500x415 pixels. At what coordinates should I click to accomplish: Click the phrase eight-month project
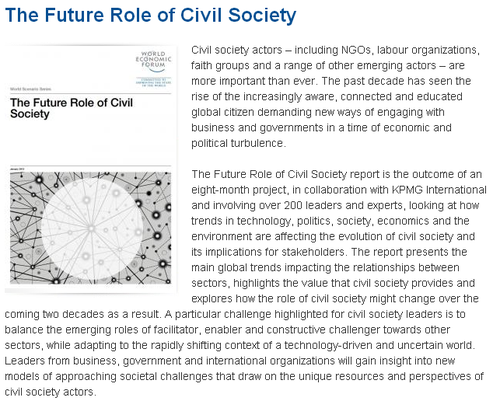pos(239,190)
